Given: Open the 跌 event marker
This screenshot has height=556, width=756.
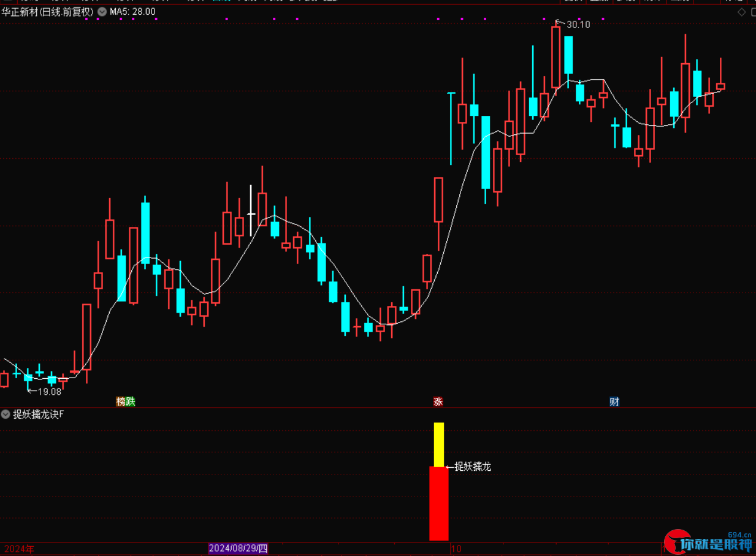Looking at the screenshot, I should click(131, 402).
